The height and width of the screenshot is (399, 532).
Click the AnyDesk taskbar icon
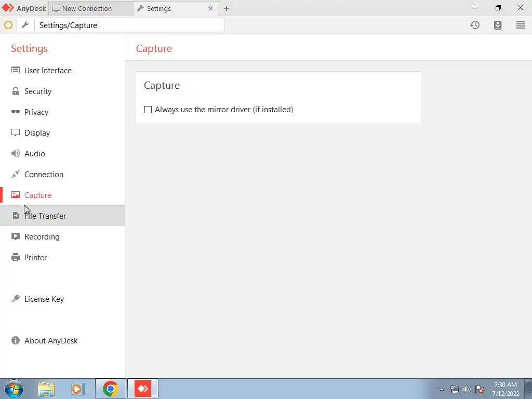click(143, 389)
